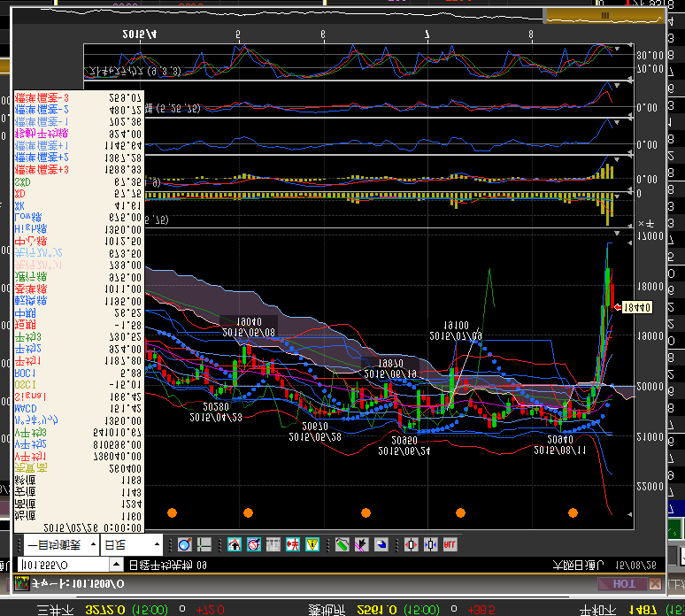Click the 18440 current price label
Viewport: 685px width, 616px height.
[x=635, y=307]
